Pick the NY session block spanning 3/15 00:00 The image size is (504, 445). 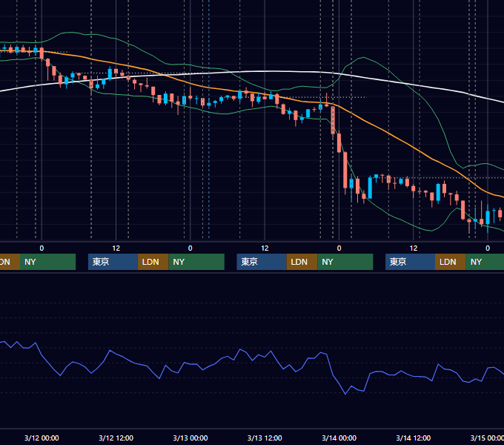click(x=485, y=262)
